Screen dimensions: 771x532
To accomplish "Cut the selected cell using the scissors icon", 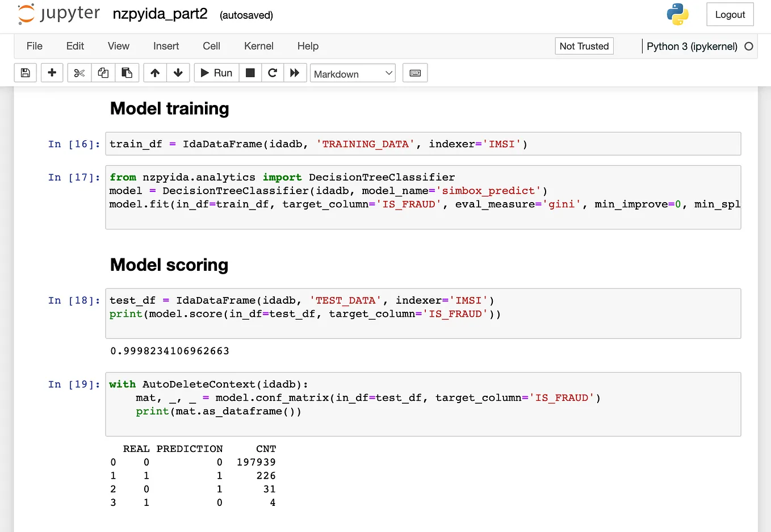I will (78, 73).
